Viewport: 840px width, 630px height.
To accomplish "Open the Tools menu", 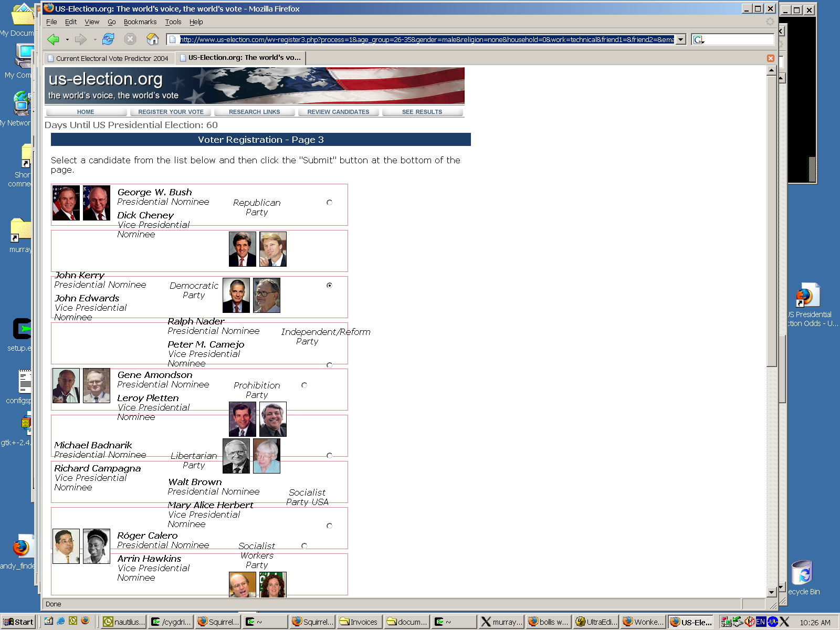I will click(x=173, y=22).
